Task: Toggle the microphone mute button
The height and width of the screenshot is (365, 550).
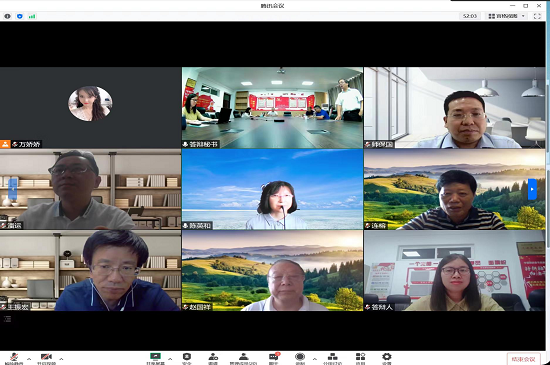Action: 14,358
